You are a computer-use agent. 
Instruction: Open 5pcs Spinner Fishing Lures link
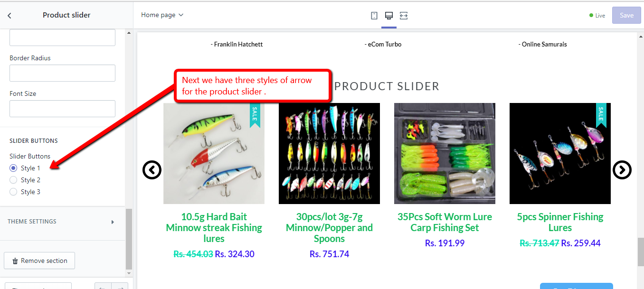pyautogui.click(x=560, y=222)
